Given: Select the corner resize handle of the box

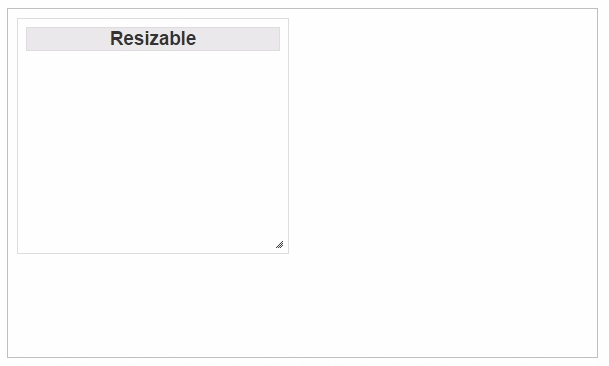Looking at the screenshot, I should tap(280, 245).
